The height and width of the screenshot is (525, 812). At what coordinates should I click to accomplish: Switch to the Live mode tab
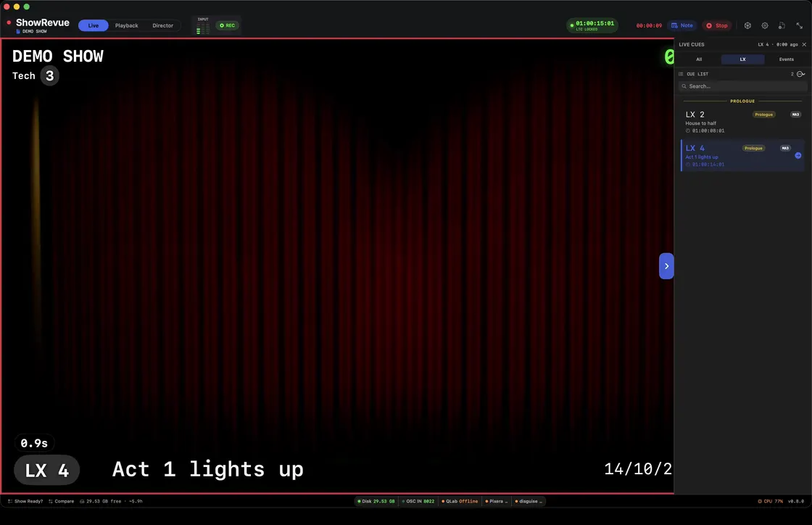94,25
